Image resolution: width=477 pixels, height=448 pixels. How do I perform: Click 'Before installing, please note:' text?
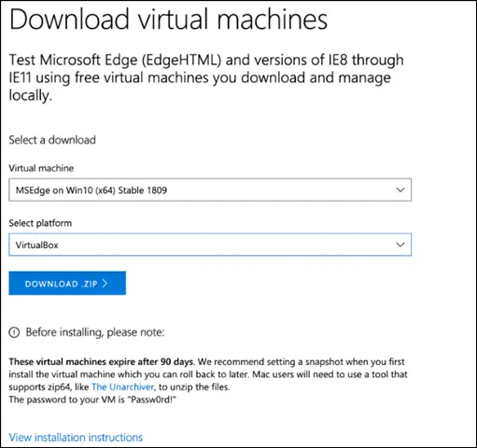click(x=95, y=332)
